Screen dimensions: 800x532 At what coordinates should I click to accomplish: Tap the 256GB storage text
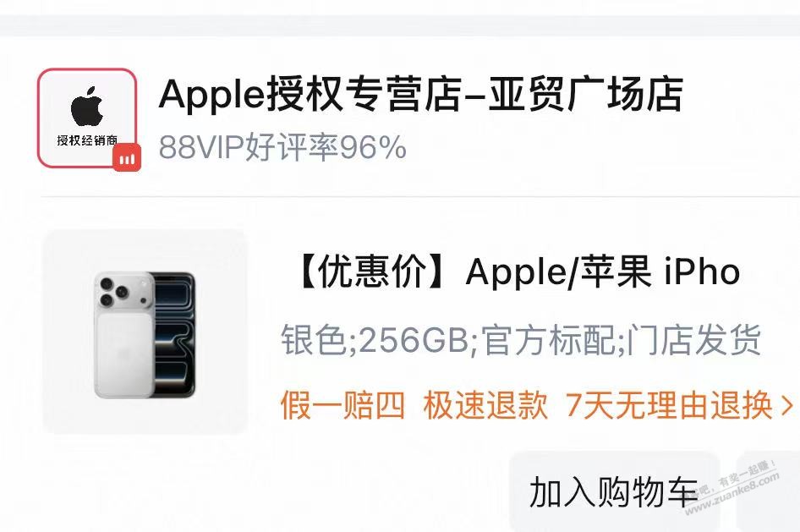[414, 340]
